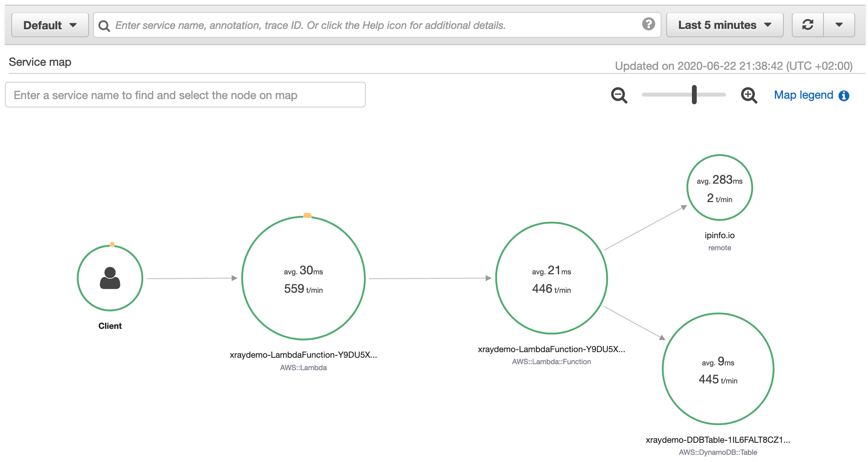Select the AWS::Lambda node with 559 t/min
The image size is (868, 462).
coord(303,278)
